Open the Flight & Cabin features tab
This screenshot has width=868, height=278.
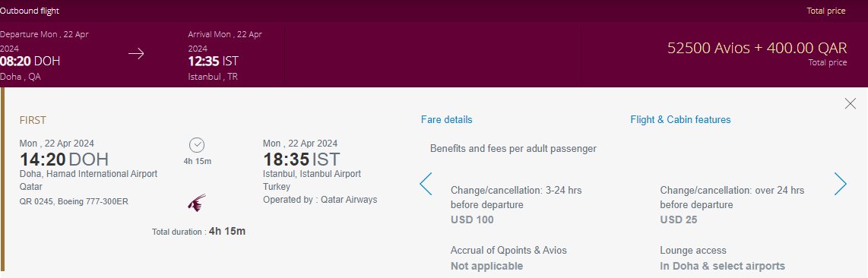[x=680, y=119]
